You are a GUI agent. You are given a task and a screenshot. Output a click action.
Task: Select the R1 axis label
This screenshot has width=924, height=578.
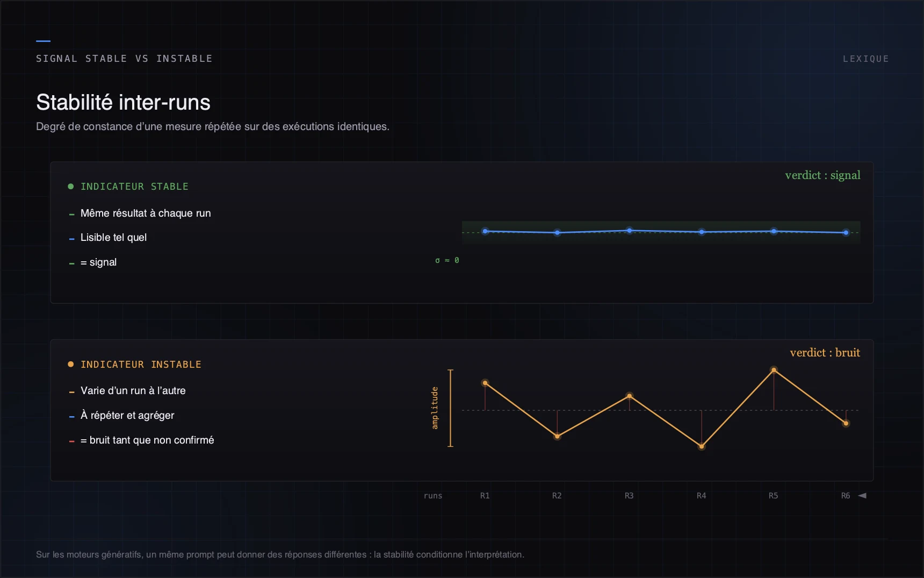pos(485,496)
